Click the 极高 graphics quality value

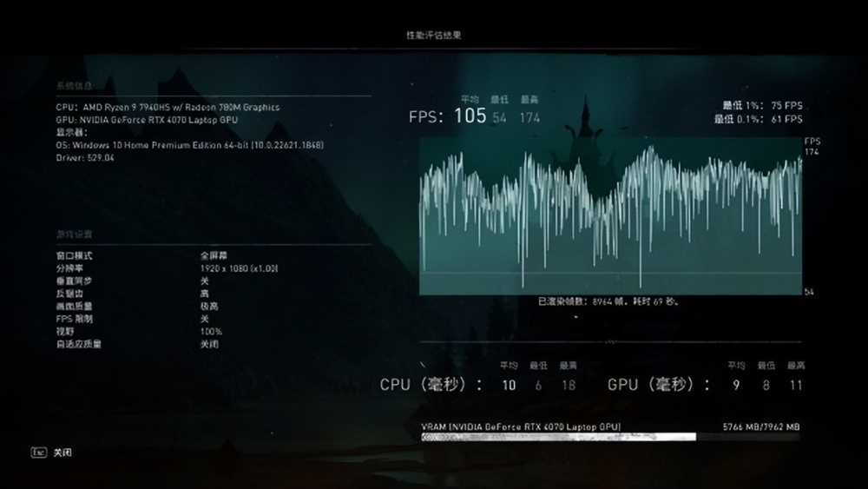(x=209, y=307)
